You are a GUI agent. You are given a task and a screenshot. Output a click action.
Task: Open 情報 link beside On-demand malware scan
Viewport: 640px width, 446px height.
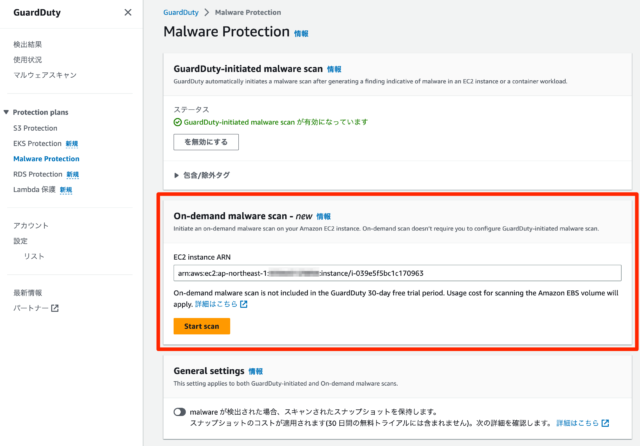point(323,216)
